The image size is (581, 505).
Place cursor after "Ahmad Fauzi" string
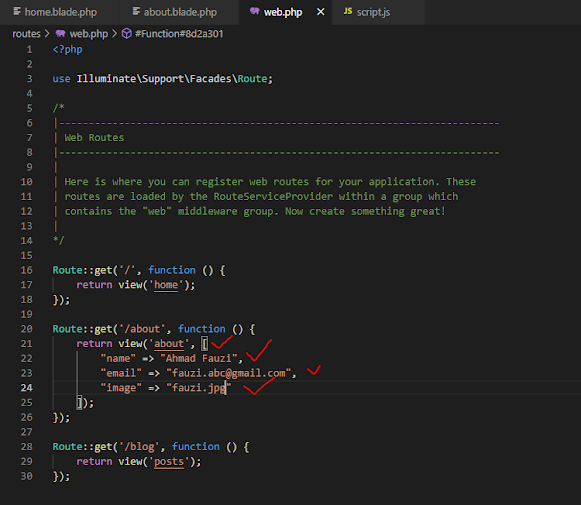238,358
